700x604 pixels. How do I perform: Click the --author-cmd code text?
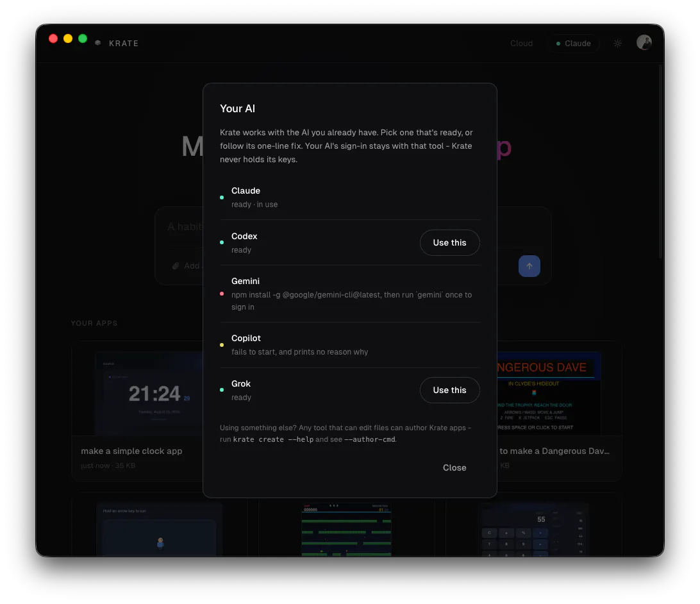(370, 439)
